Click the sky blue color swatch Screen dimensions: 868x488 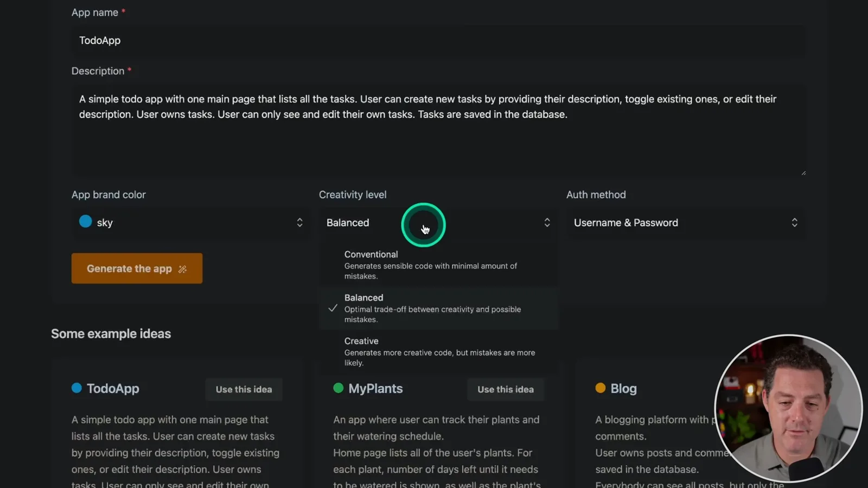pyautogui.click(x=85, y=221)
